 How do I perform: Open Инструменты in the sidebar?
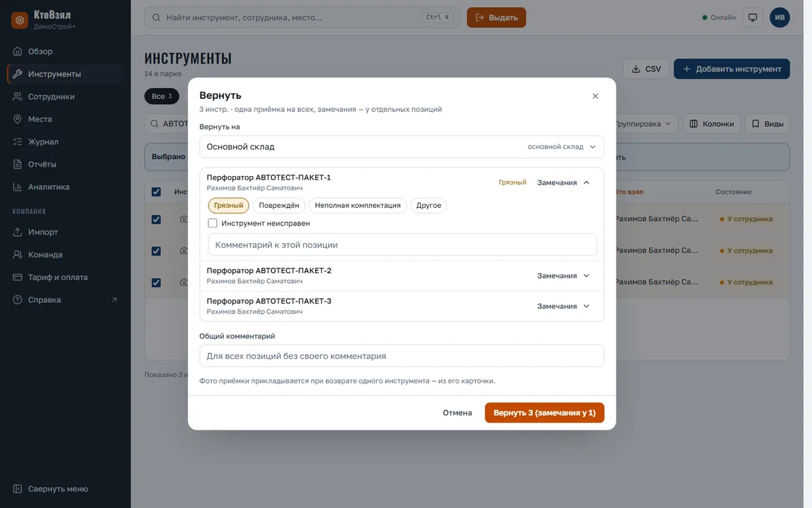[x=65, y=74]
